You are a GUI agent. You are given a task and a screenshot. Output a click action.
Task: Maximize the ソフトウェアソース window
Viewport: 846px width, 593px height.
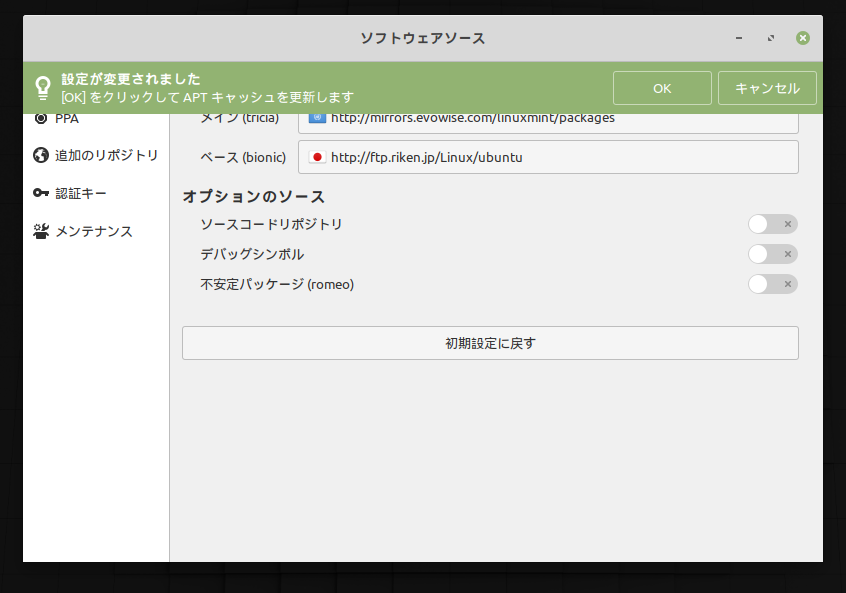pos(771,38)
